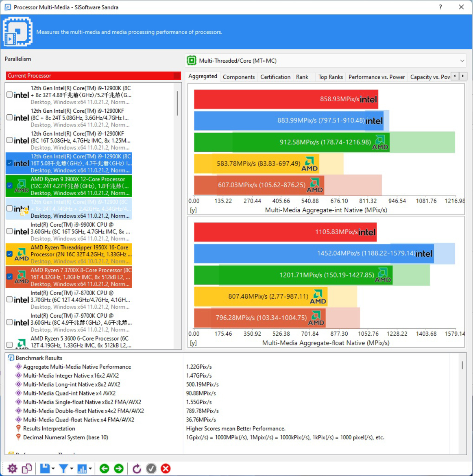Check the i9-9900K processor checkbox
This screenshot has height=476, width=473.
point(9,231)
